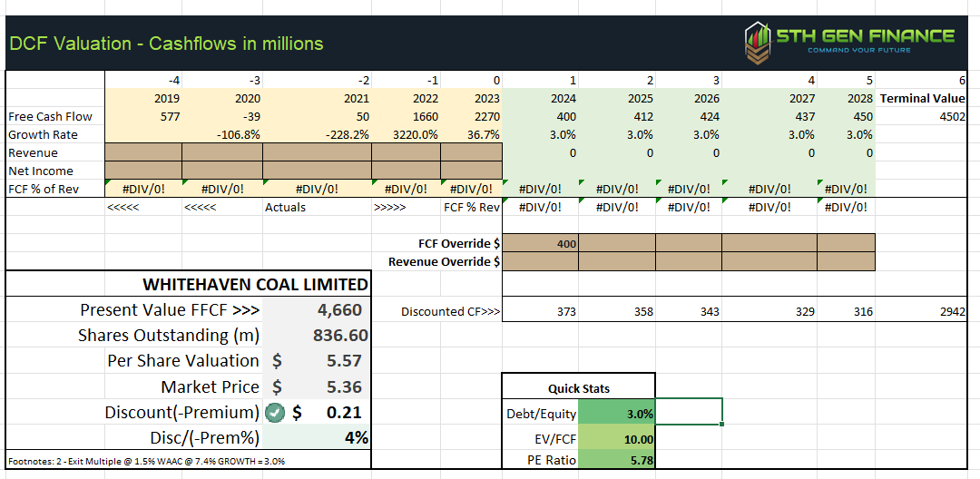Image resolution: width=980 pixels, height=479 pixels.
Task: Click the discounted terminal value 2942
Action: [922, 311]
